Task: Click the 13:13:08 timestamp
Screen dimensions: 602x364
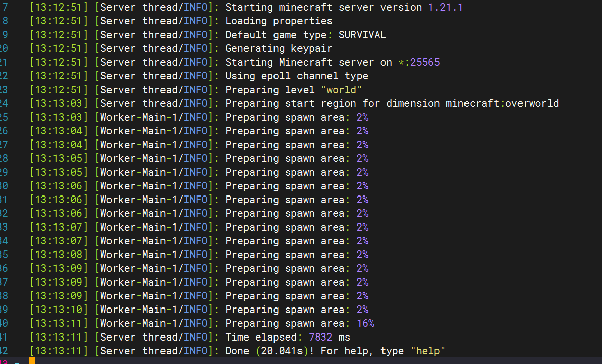Action: [x=59, y=255]
